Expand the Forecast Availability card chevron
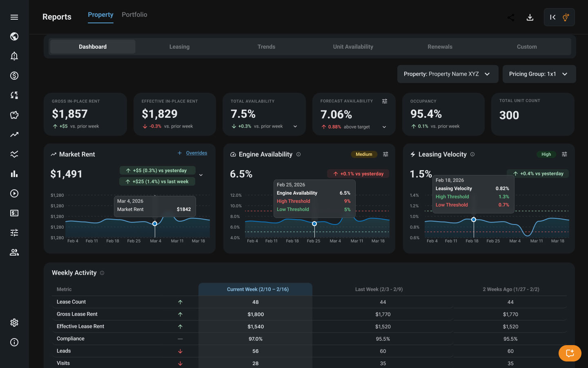 pos(384,127)
